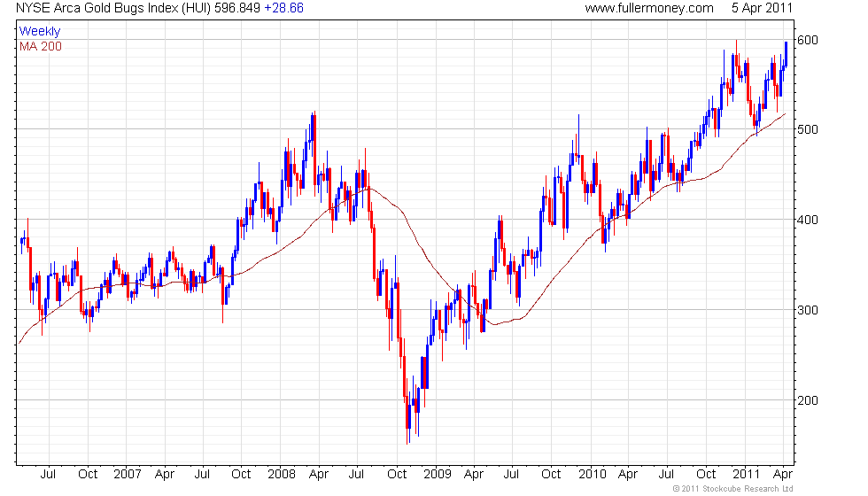The width and height of the screenshot is (868, 496).
Task: Select the 'Weekly' interval label
Action: pyautogui.click(x=39, y=32)
